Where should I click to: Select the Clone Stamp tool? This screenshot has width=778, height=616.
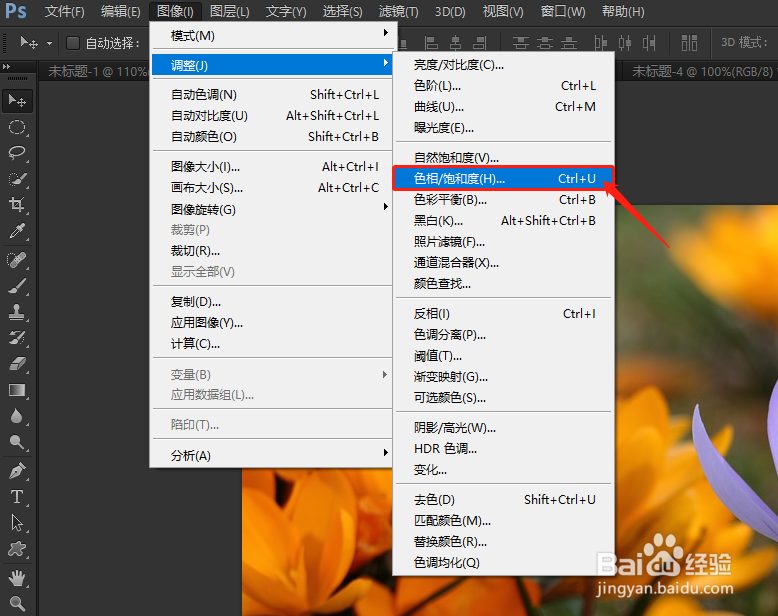17,312
